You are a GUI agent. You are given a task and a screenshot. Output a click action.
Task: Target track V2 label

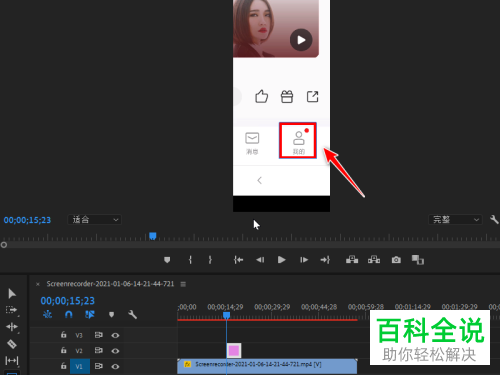[79, 351]
